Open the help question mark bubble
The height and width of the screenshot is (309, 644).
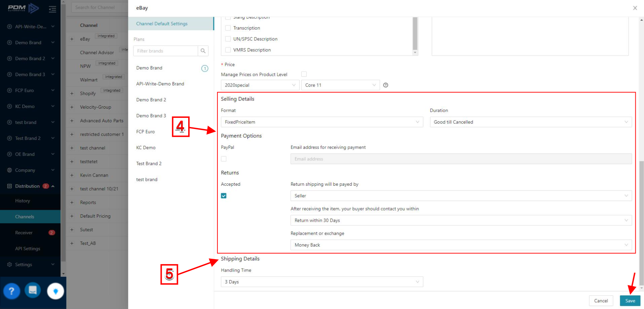12,291
